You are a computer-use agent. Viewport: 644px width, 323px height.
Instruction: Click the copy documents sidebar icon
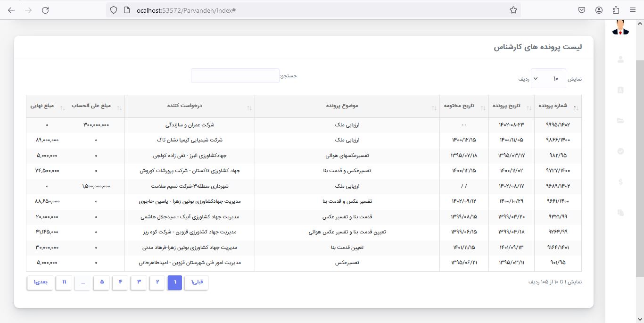[620, 213]
